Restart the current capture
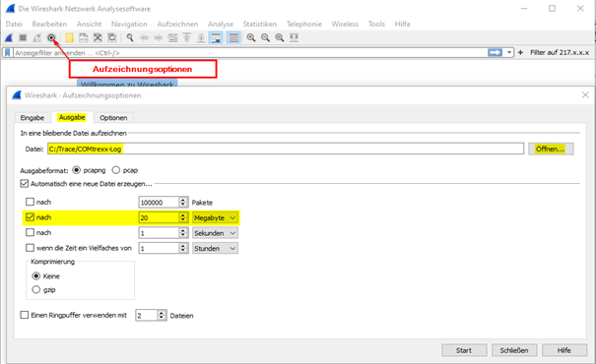The height and width of the screenshot is (364, 596). click(37, 37)
